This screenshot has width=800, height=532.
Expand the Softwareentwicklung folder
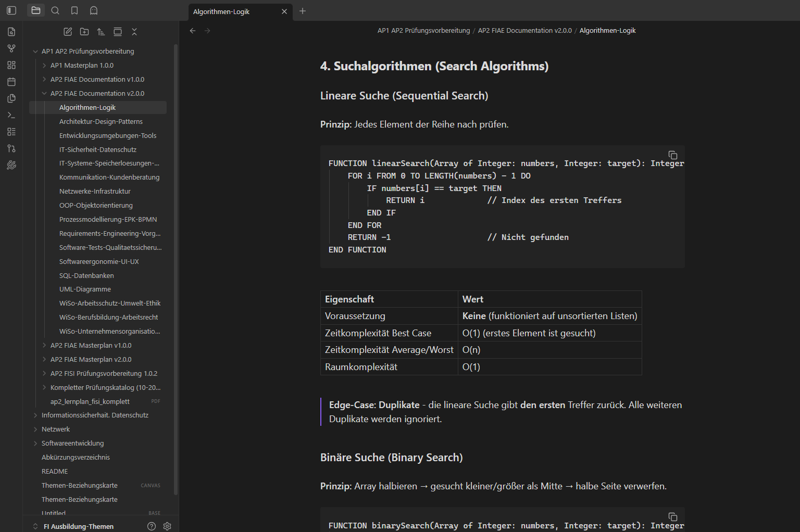(x=35, y=443)
